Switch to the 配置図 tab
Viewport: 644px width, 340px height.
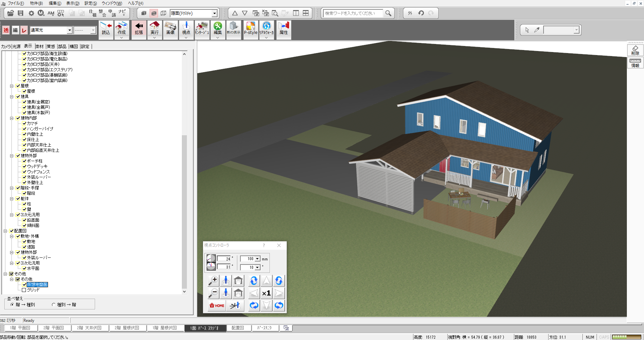[x=238, y=328]
